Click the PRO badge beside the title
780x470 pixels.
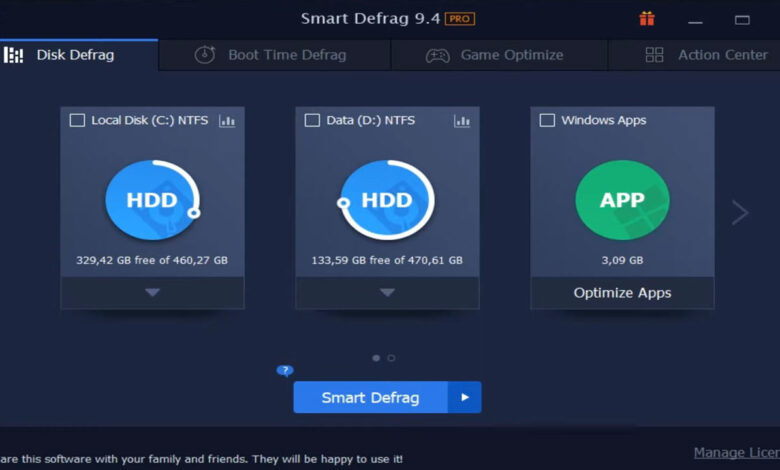[460, 19]
